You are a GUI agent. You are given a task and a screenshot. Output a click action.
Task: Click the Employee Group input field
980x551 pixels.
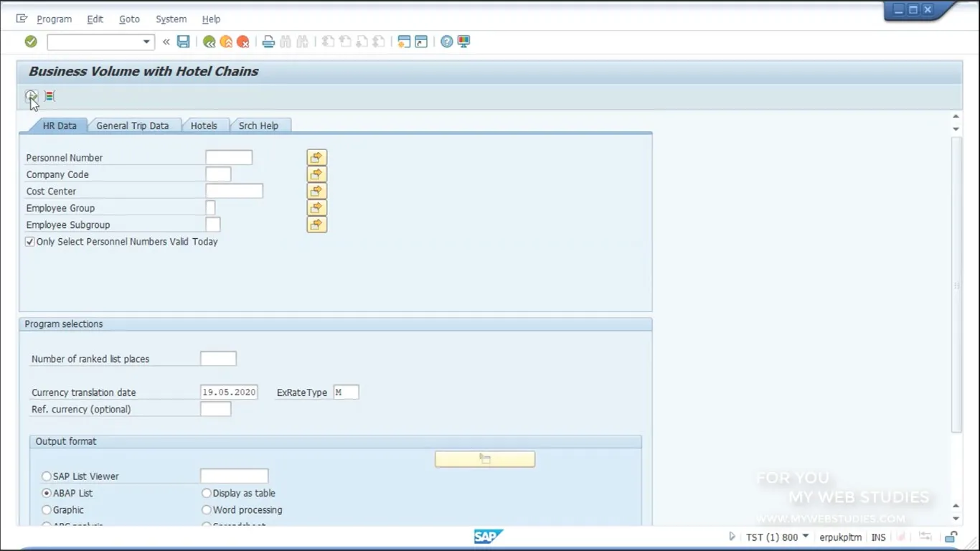click(210, 208)
